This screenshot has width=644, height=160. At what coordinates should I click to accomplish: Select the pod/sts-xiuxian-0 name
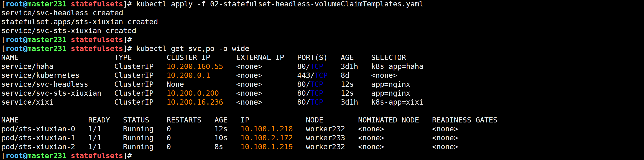tap(38, 129)
